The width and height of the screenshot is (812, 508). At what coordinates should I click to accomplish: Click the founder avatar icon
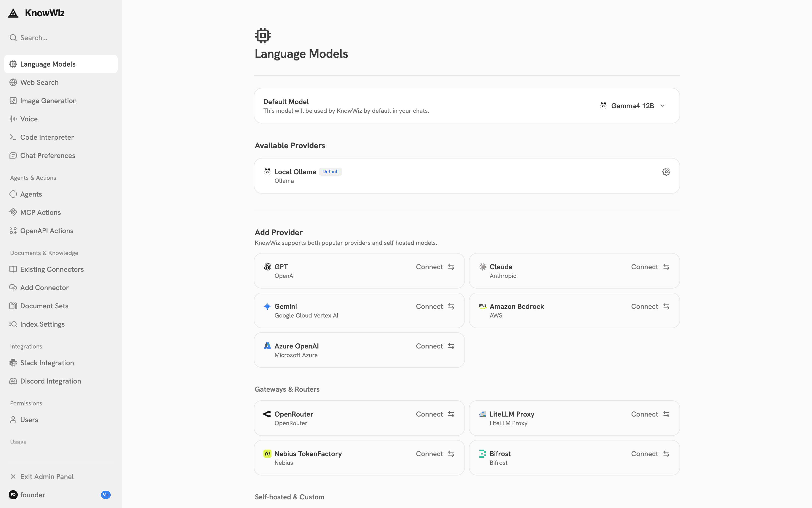(x=13, y=495)
